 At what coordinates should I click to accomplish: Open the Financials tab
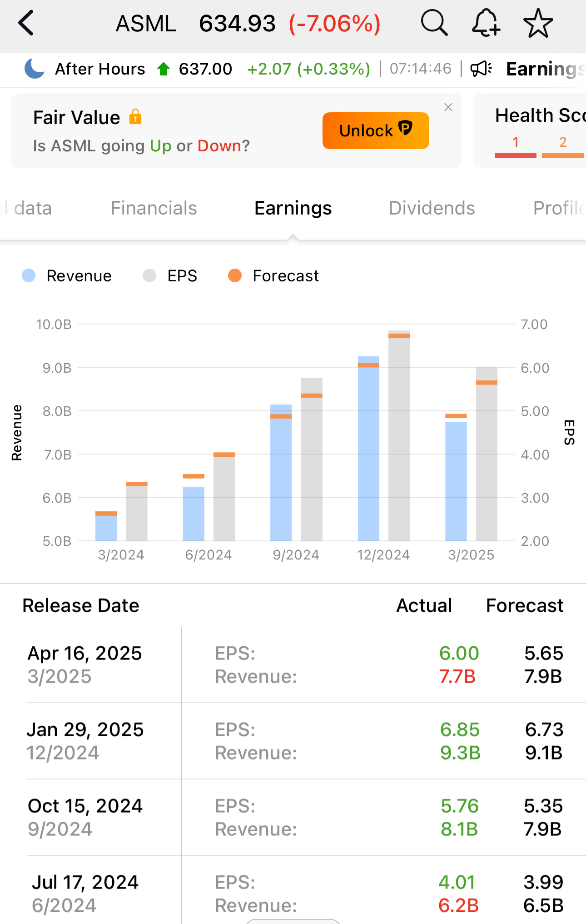point(154,208)
